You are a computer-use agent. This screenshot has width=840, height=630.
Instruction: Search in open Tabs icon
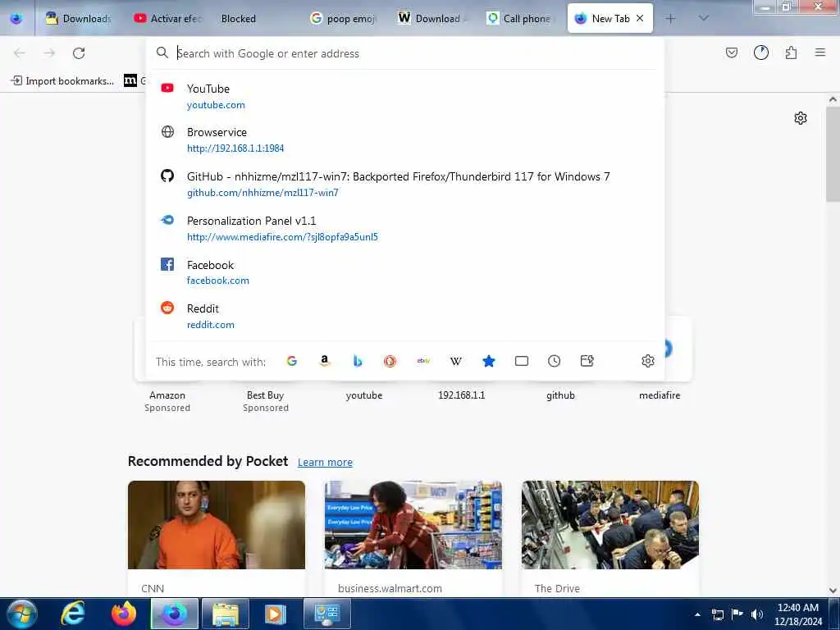521,361
